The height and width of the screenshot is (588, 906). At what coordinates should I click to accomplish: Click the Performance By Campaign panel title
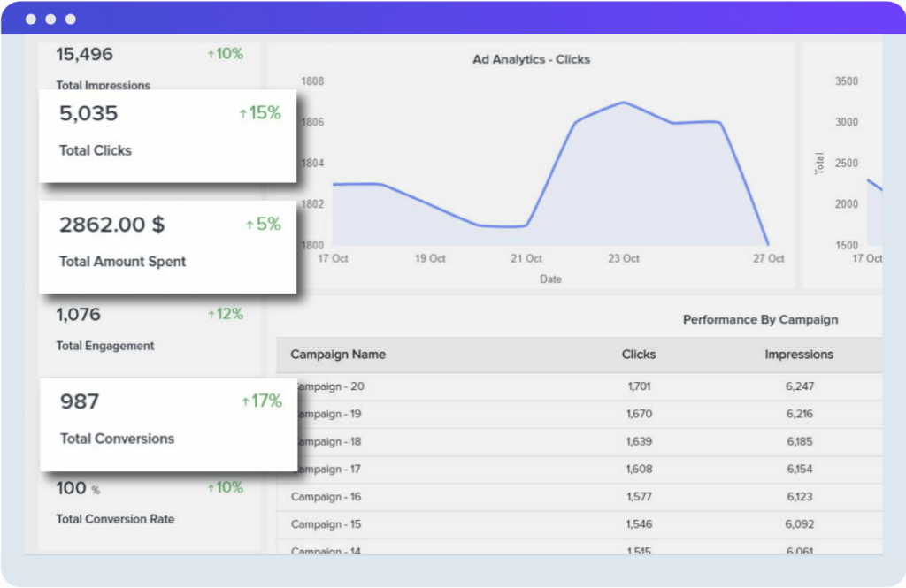[x=760, y=319]
